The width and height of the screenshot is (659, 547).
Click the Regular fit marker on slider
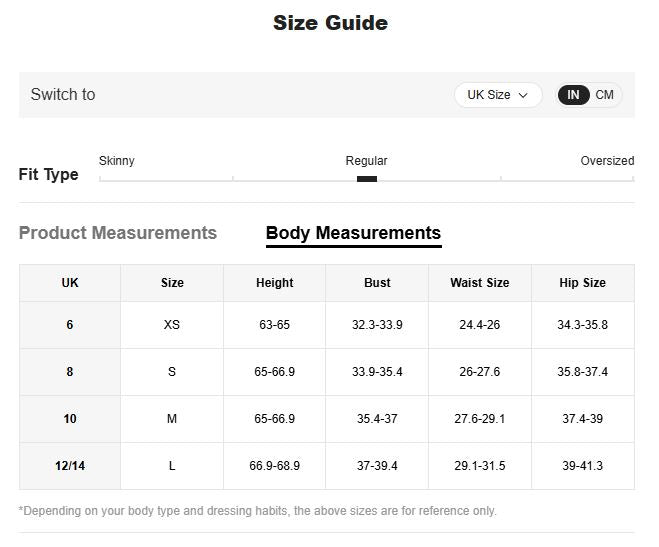[x=367, y=179]
